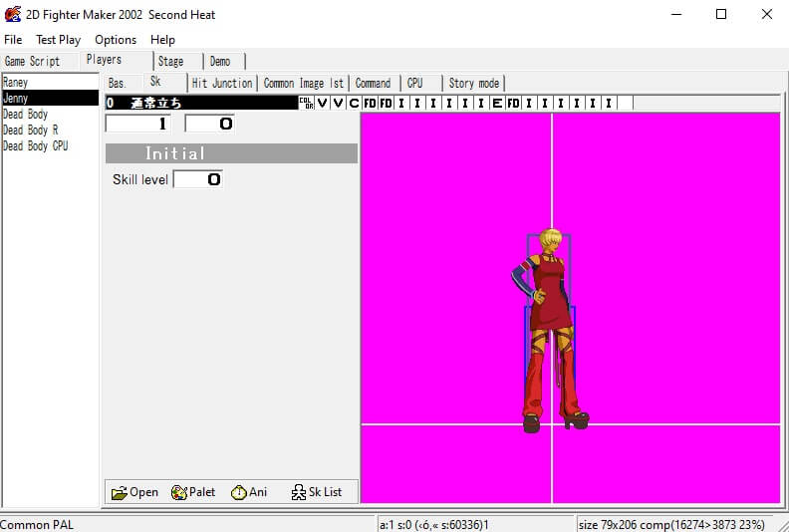Select the I block just before E

(481, 104)
